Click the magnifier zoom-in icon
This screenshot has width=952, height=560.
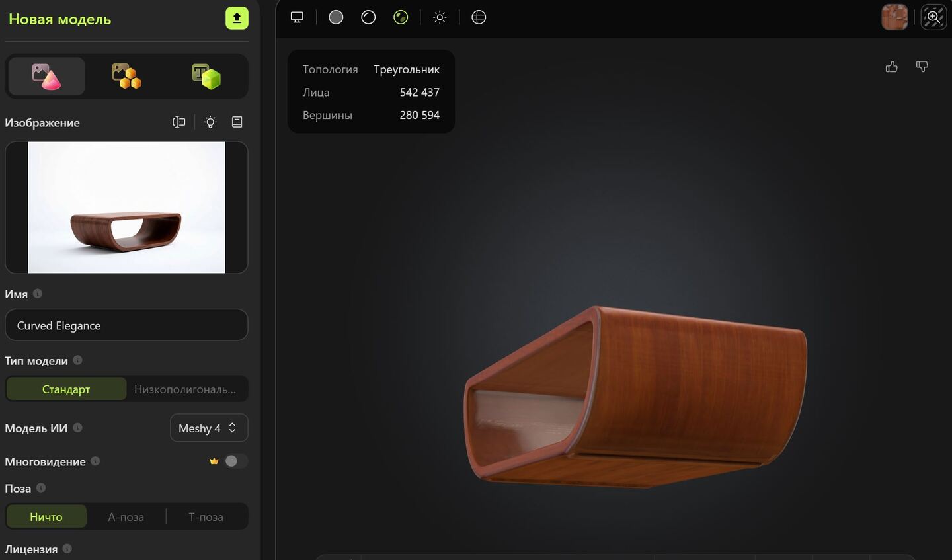(x=933, y=17)
